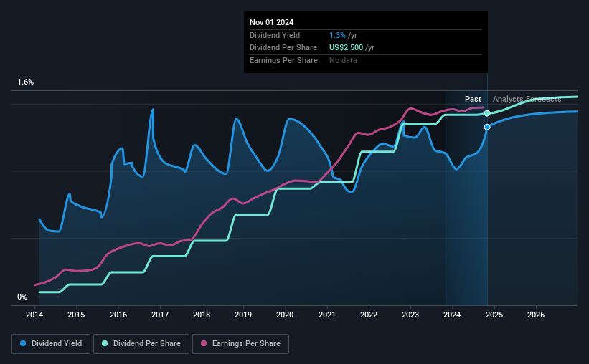
Task: Click the Analysts Forecasts label
Action: click(x=527, y=99)
